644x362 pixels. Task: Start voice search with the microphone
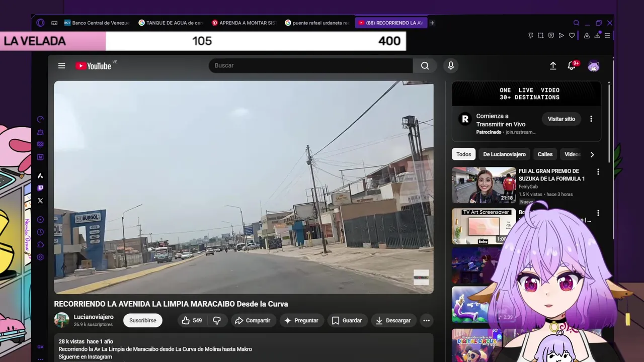451,65
